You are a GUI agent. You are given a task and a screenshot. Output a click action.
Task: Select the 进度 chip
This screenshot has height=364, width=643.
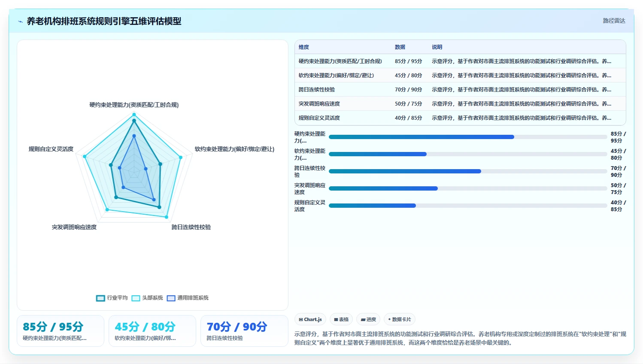tap(368, 319)
